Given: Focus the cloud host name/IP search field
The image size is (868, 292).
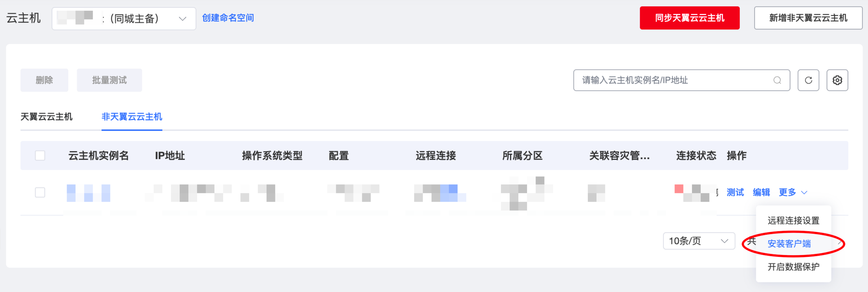Looking at the screenshot, I should click(674, 80).
